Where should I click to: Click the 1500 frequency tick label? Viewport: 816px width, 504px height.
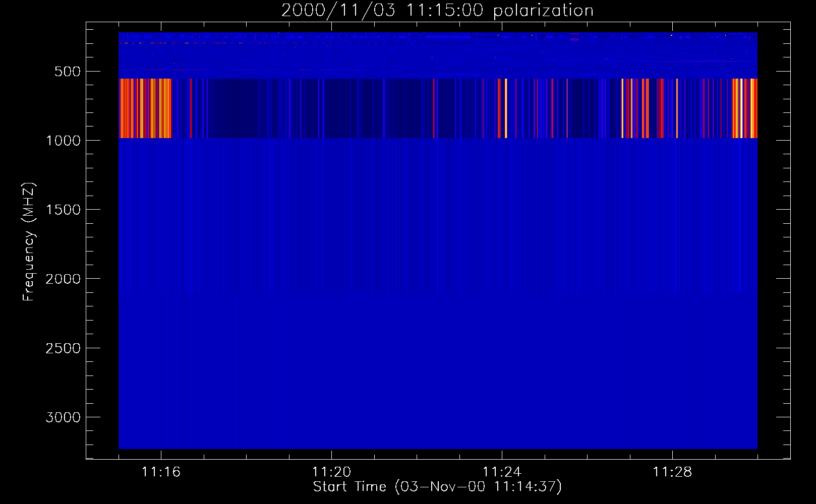tap(63, 210)
